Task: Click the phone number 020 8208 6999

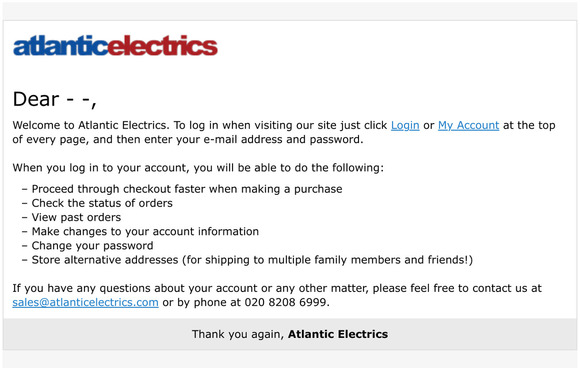Action: [x=286, y=302]
